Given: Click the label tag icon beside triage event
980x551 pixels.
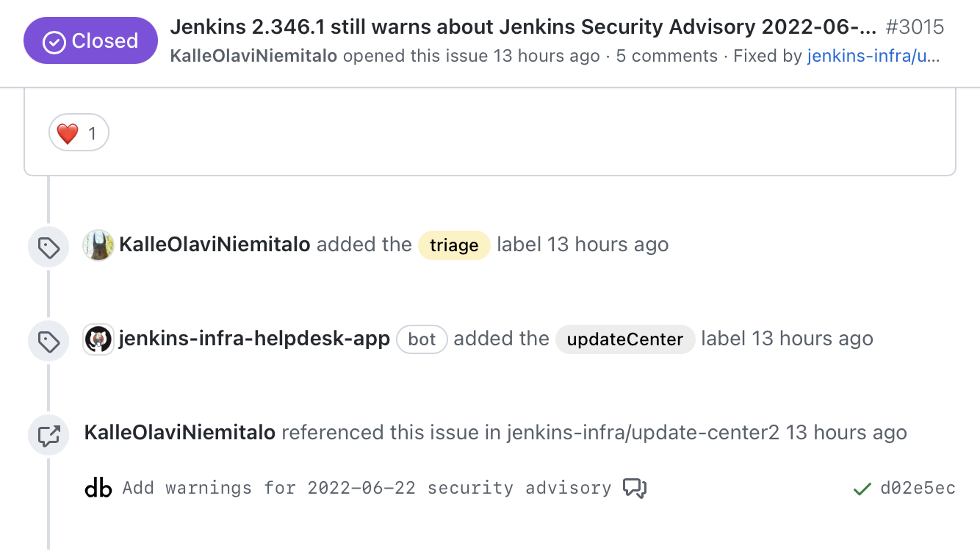Looking at the screenshot, I should pyautogui.click(x=48, y=245).
